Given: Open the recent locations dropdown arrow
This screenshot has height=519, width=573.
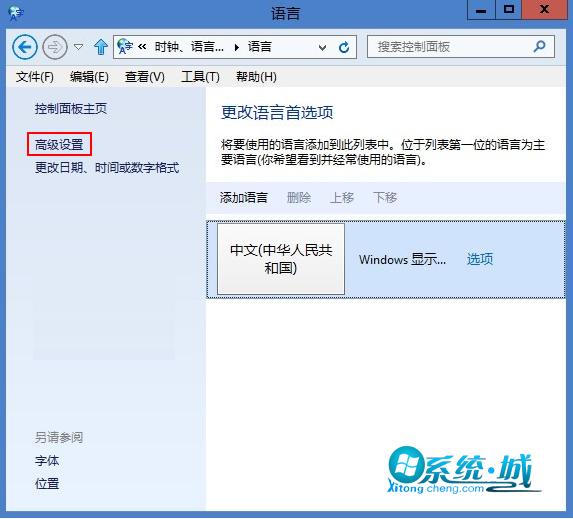Looking at the screenshot, I should tap(78, 47).
